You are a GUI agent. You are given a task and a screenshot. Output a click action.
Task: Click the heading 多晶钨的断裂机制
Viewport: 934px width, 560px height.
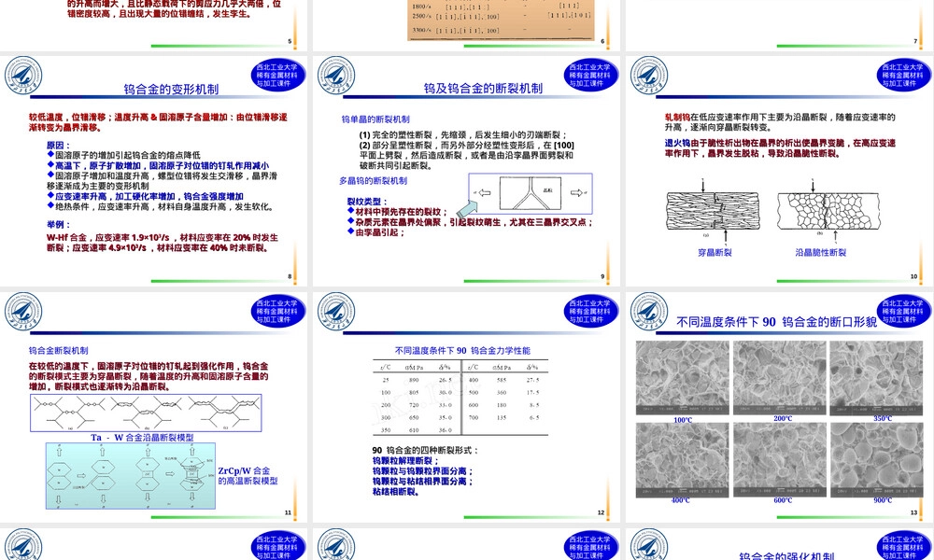373,180
